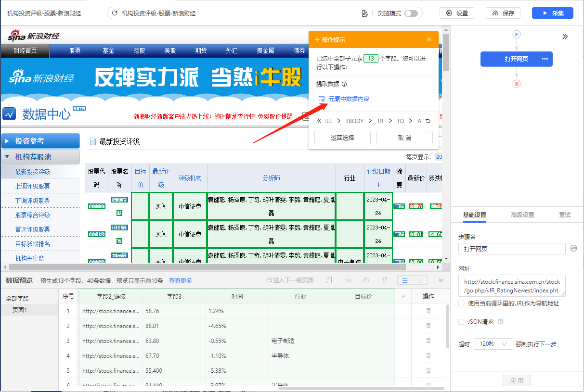Reload the page using the refresh icon
Viewport: 584px width, 392px height.
coord(115,13)
